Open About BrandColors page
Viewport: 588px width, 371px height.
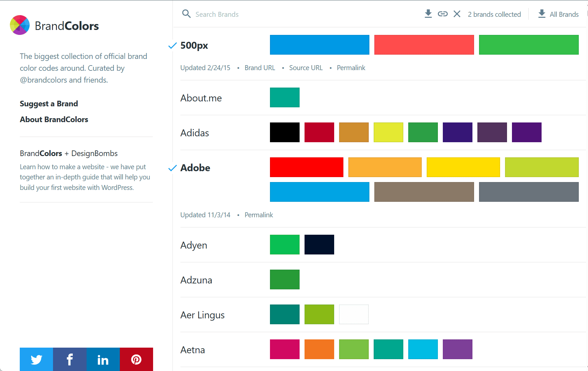click(54, 119)
